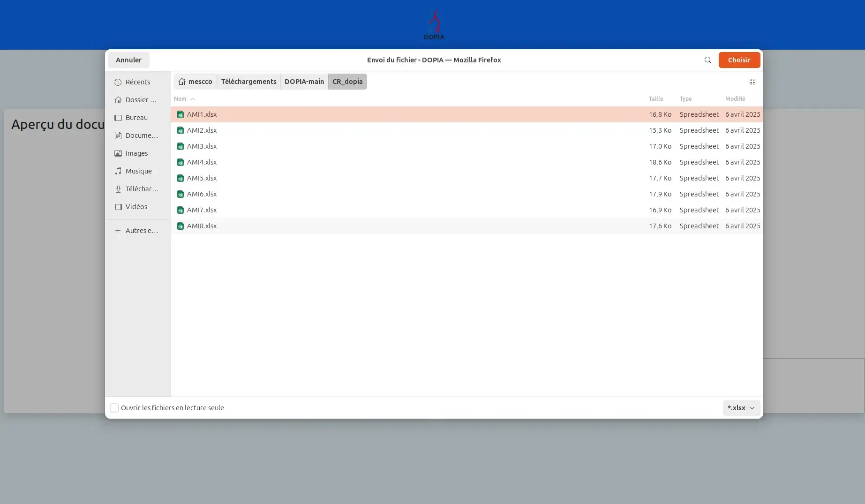Select the AMI4.xlsx file
The height and width of the screenshot is (504, 865).
(x=202, y=162)
